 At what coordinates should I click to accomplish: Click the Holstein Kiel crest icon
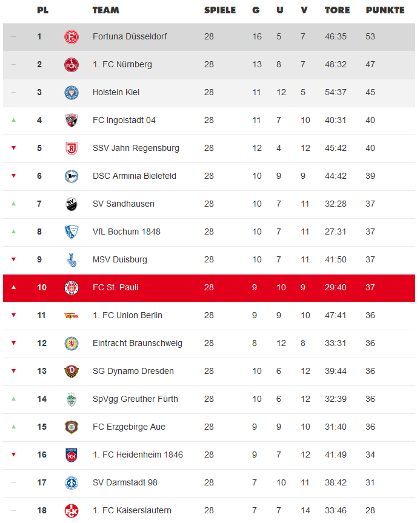pos(72,93)
